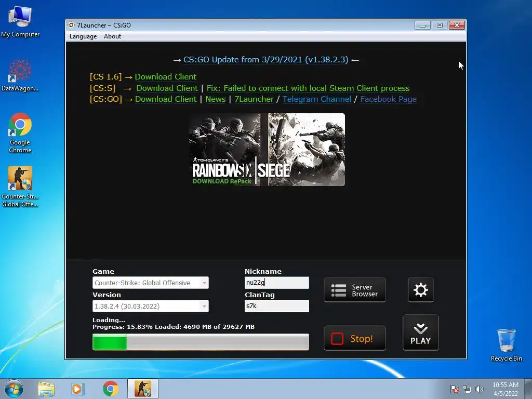Click the 7Launcher title bar icon
Image resolution: width=532 pixels, height=399 pixels.
coord(71,25)
